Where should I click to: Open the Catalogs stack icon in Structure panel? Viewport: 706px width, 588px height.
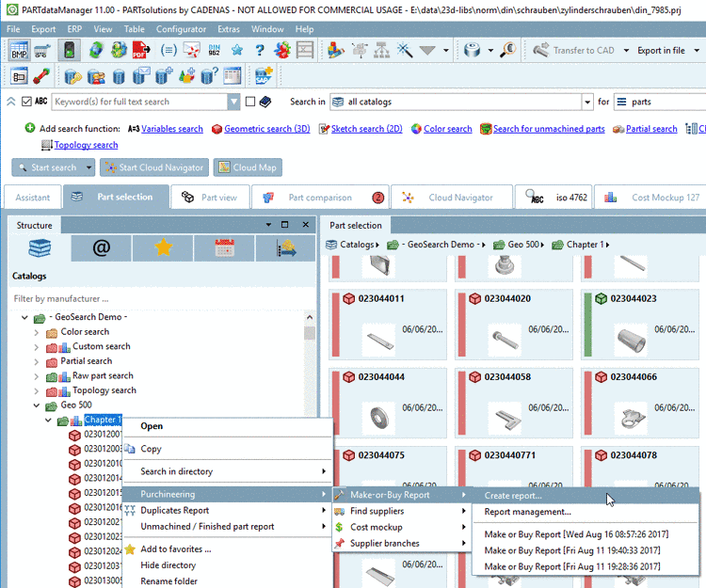point(40,247)
